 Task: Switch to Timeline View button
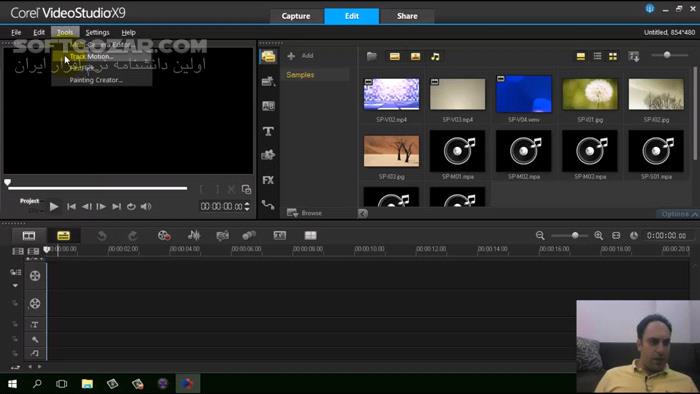click(x=63, y=236)
